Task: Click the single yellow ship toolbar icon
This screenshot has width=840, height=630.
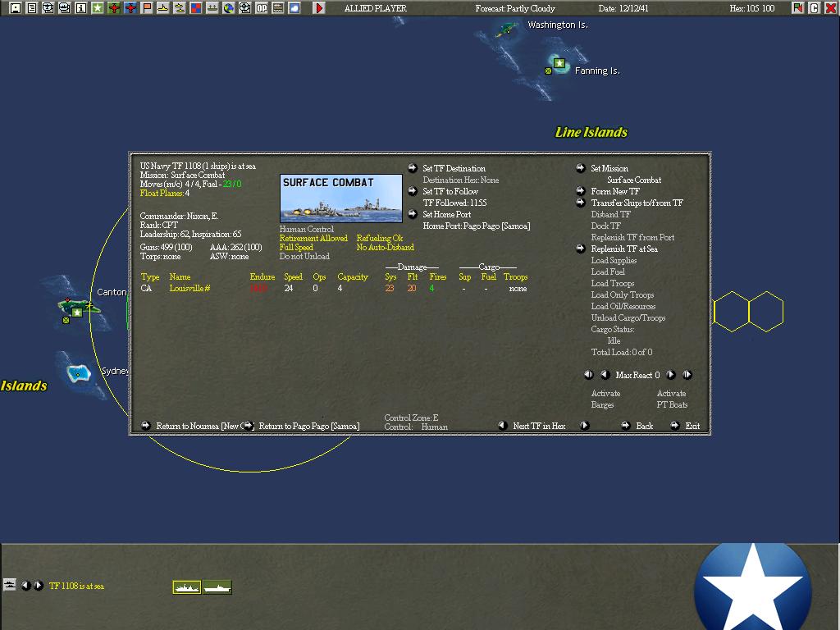Action: (x=163, y=8)
